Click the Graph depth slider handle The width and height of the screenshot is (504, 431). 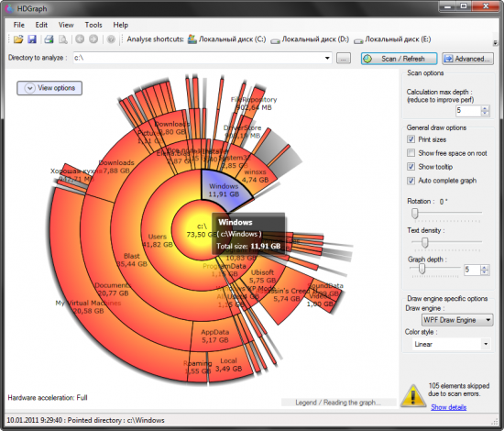coord(422,269)
